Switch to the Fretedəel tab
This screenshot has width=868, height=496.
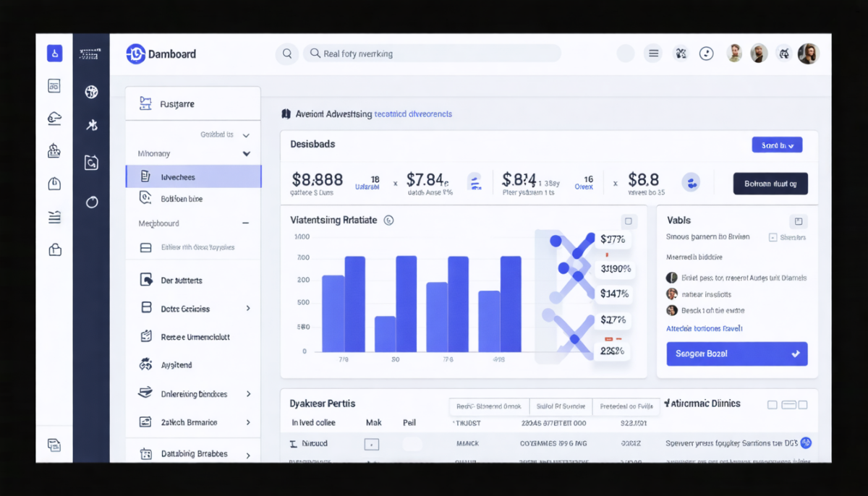pyautogui.click(x=626, y=406)
